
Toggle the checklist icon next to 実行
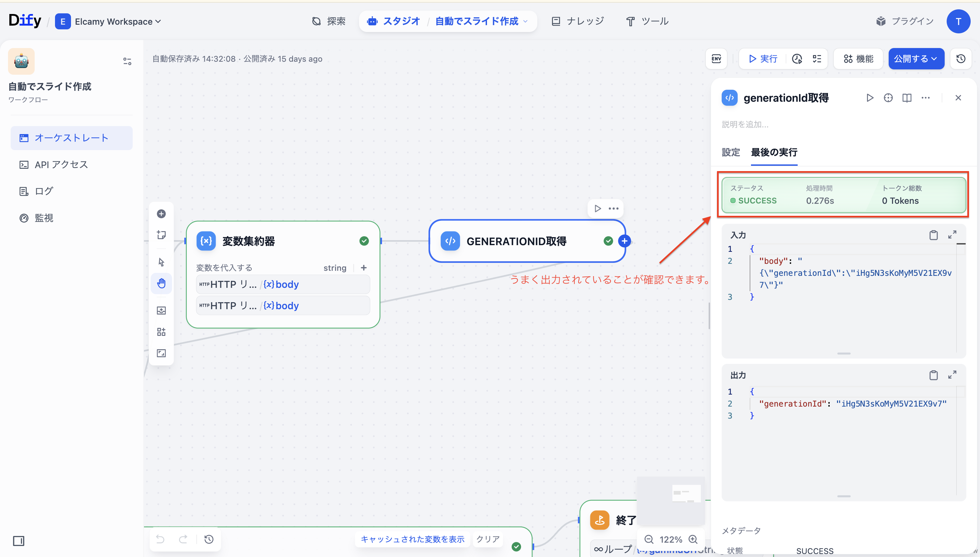817,58
